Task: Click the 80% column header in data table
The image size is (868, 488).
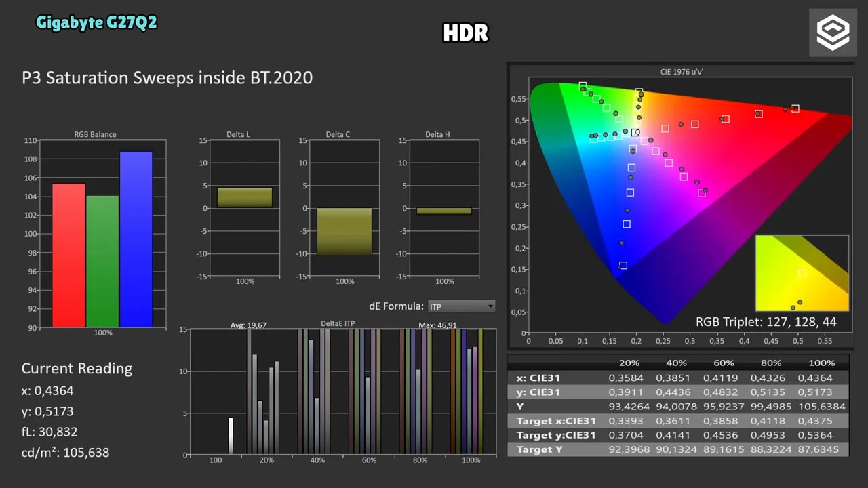Action: tap(771, 363)
